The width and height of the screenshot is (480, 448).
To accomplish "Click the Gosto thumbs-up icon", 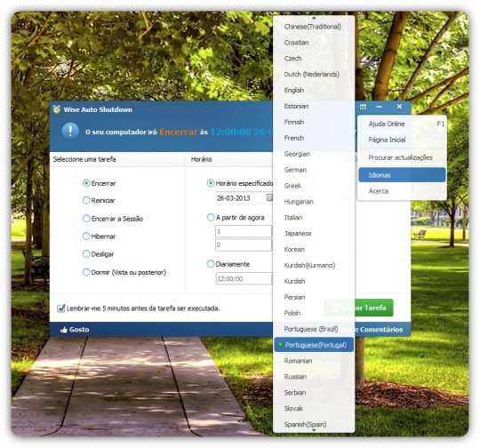I will coord(64,330).
